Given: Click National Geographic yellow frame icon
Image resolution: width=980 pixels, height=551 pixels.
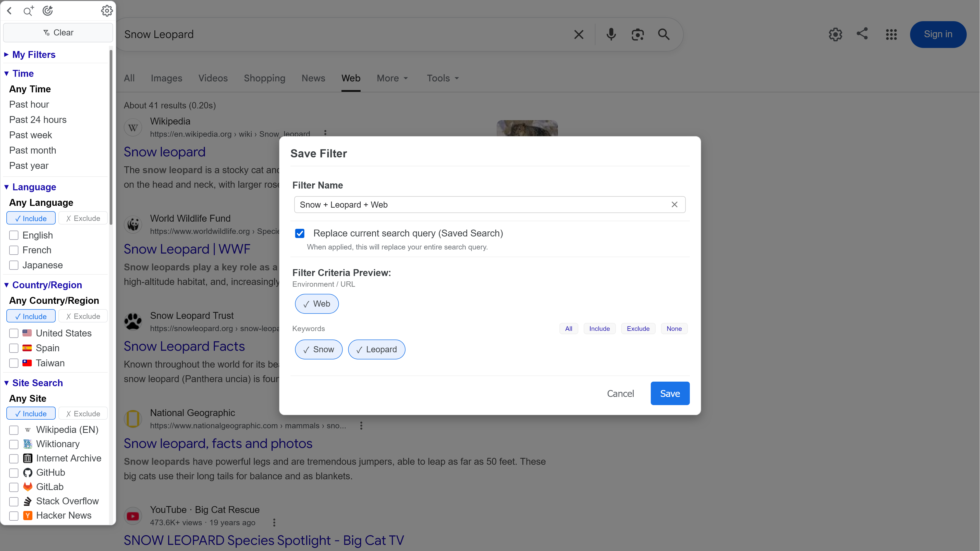Looking at the screenshot, I should [133, 419].
